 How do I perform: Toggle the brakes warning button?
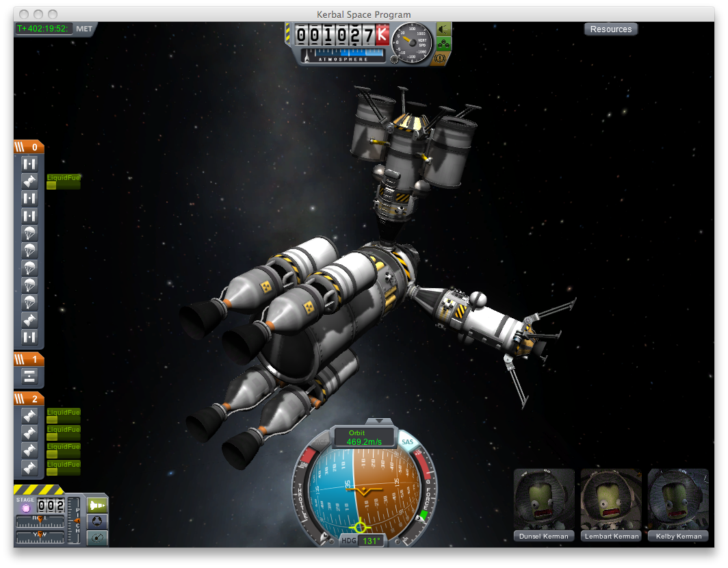(x=440, y=59)
